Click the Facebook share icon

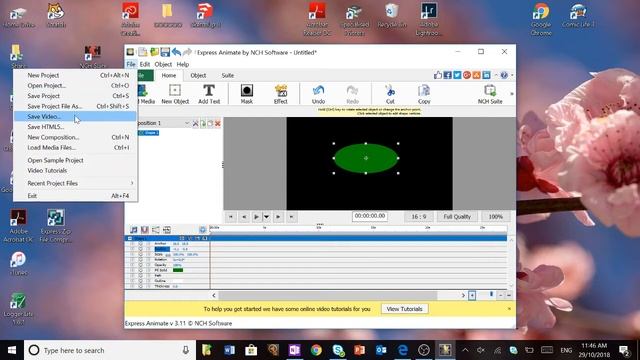pos(447,75)
